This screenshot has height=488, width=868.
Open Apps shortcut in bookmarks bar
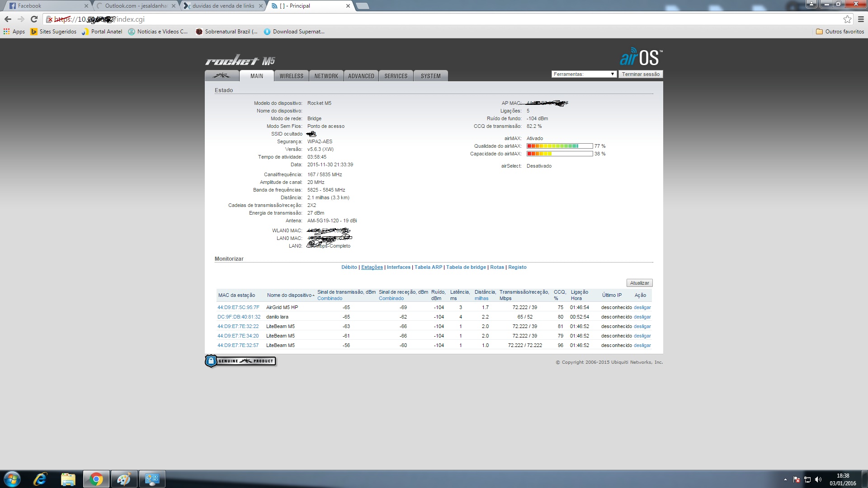coord(14,32)
